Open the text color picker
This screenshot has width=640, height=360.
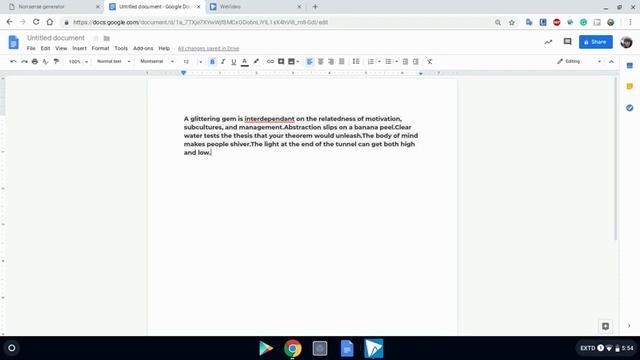click(x=244, y=62)
